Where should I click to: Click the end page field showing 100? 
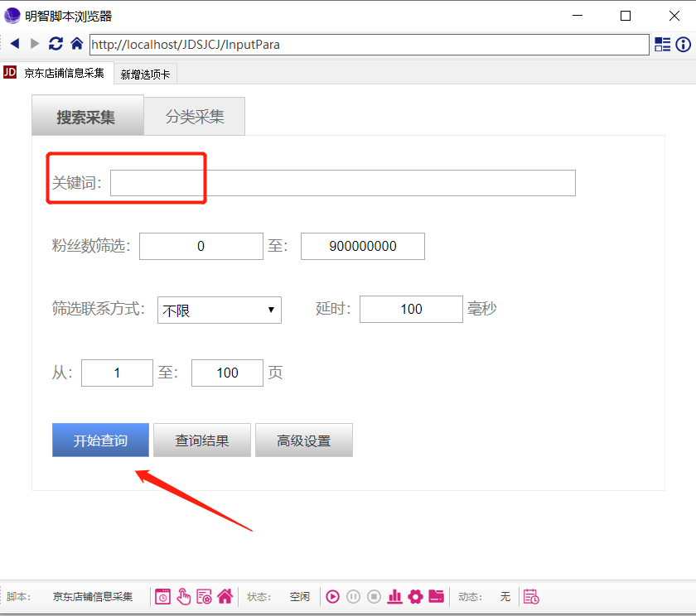(227, 373)
